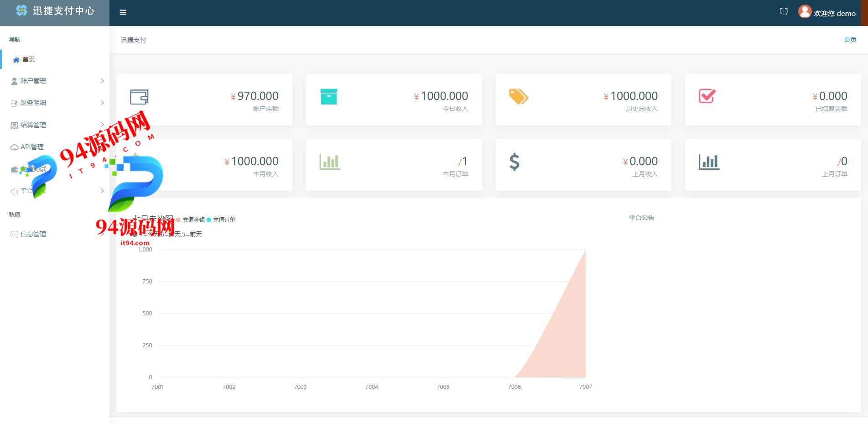Expand the 平台 menu chevron arrow
Screen dimensions: 868x424
click(x=102, y=191)
